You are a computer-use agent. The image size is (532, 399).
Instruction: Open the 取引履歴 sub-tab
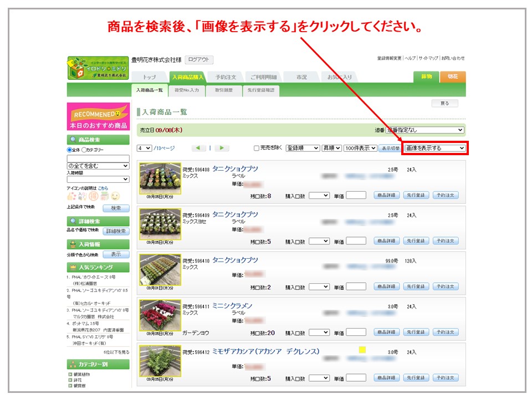point(224,90)
